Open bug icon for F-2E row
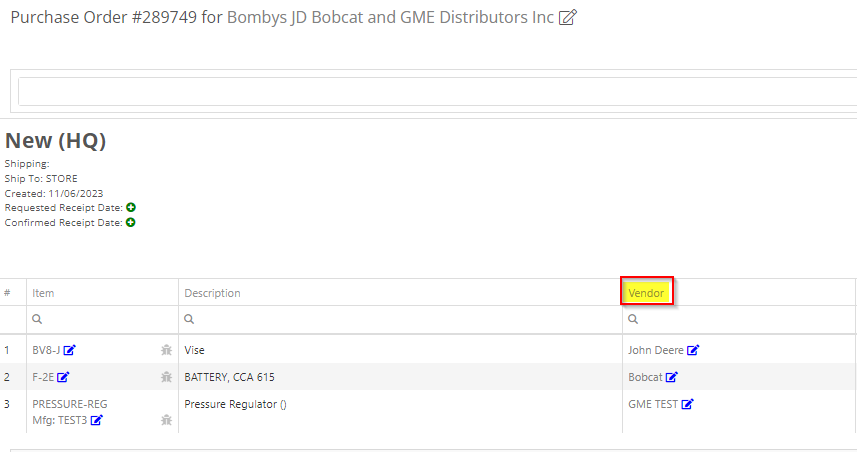857x452 pixels. coord(166,377)
